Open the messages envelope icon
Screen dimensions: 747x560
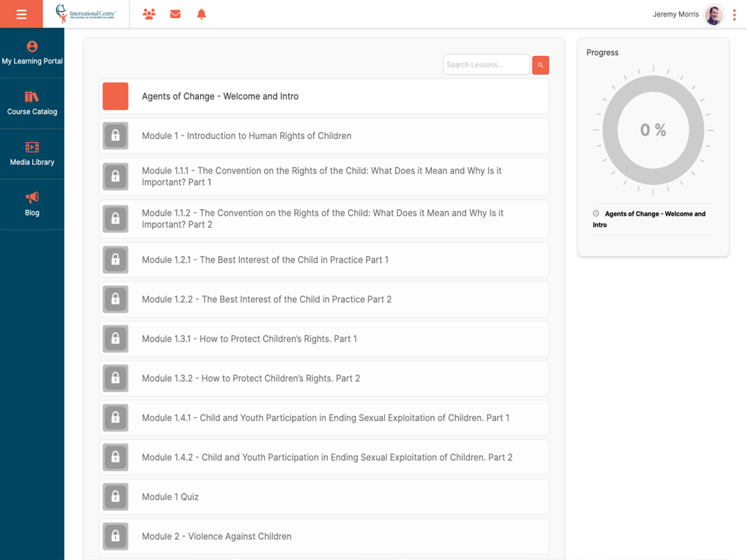(x=176, y=13)
